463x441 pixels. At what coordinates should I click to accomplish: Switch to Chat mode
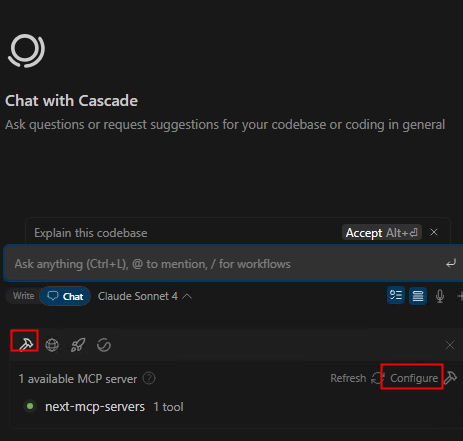[x=65, y=296]
